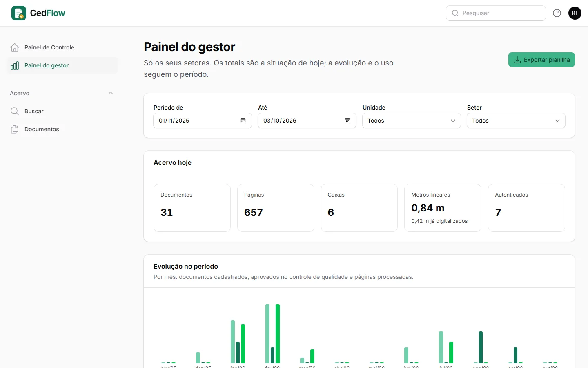Click the Exportar planilha button
The width and height of the screenshot is (588, 368).
tap(541, 60)
